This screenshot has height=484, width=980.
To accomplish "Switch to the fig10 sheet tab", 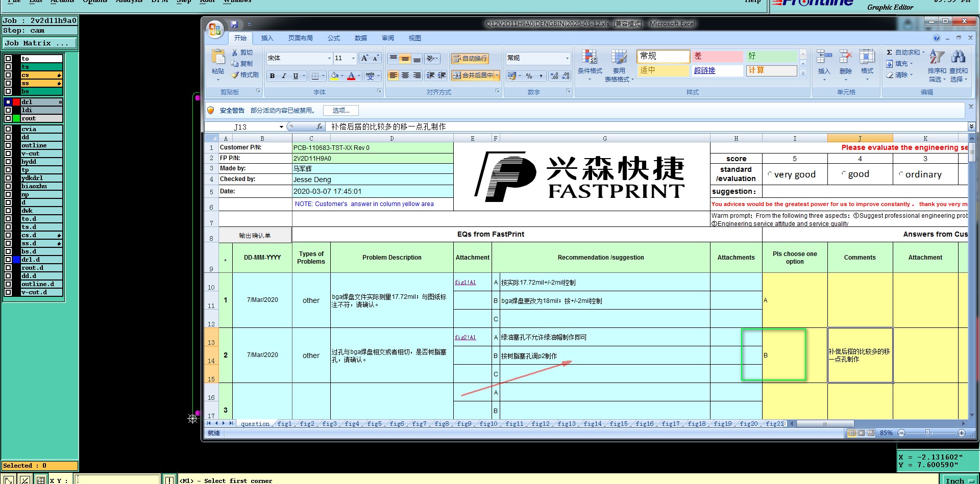I will coord(488,424).
